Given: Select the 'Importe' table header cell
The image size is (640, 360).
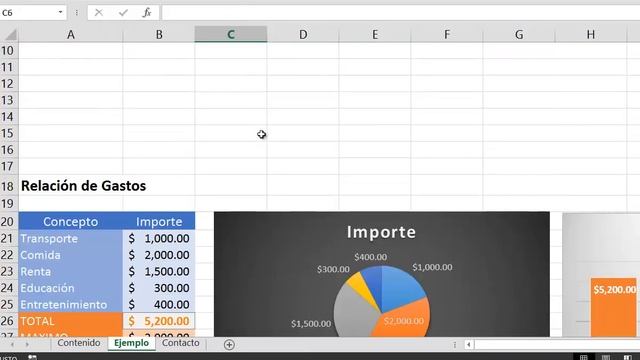Looking at the screenshot, I should (x=159, y=221).
